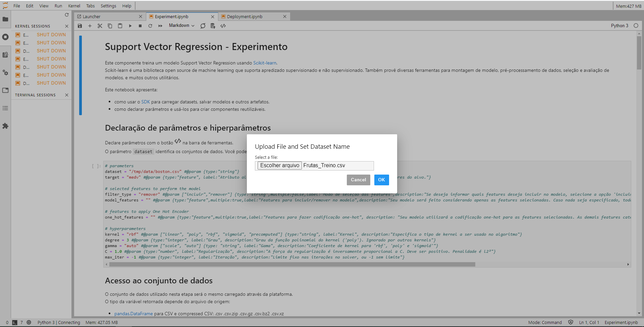Click the kernel status circle indicator
Viewport: 644px width, 327px height.
(636, 26)
